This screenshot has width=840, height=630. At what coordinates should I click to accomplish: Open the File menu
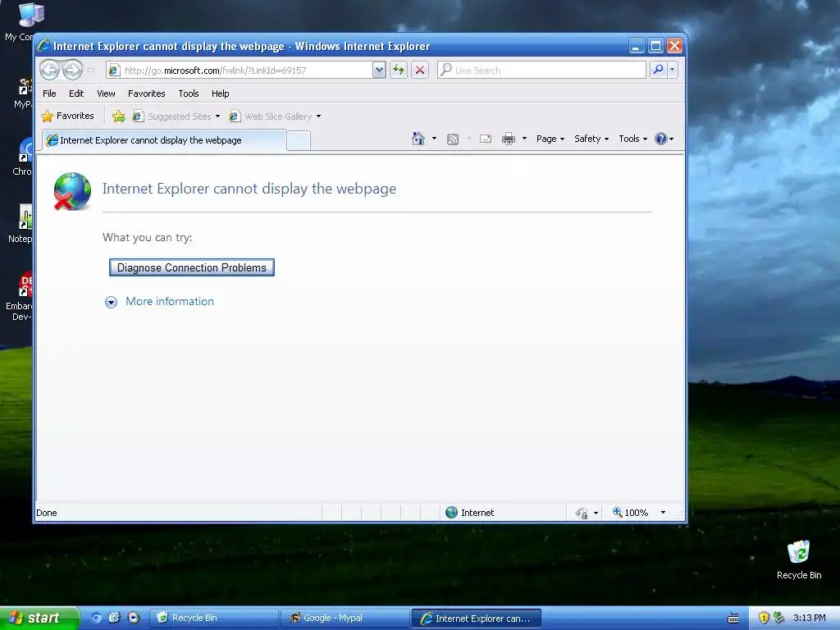(x=49, y=94)
